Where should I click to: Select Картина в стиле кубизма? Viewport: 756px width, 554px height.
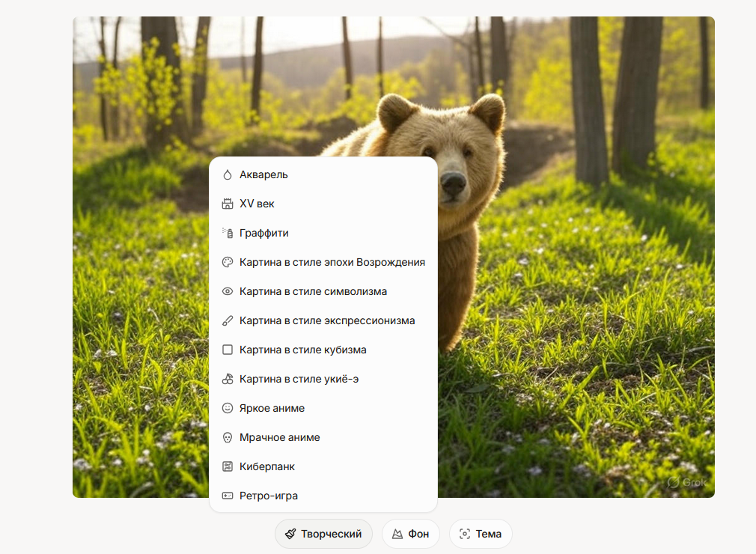click(x=323, y=350)
